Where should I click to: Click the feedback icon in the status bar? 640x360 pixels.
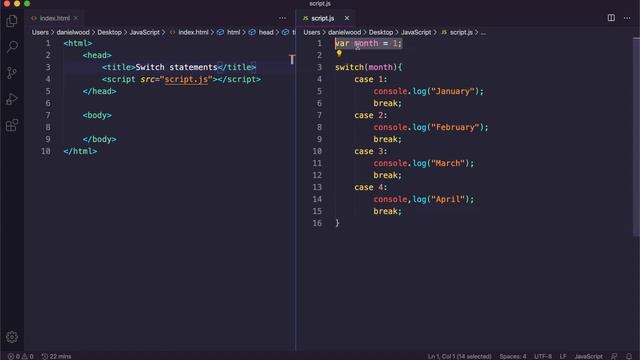click(614, 356)
